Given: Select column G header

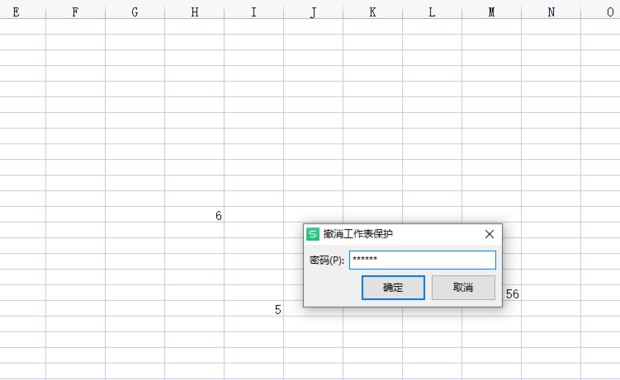Looking at the screenshot, I should (x=135, y=12).
